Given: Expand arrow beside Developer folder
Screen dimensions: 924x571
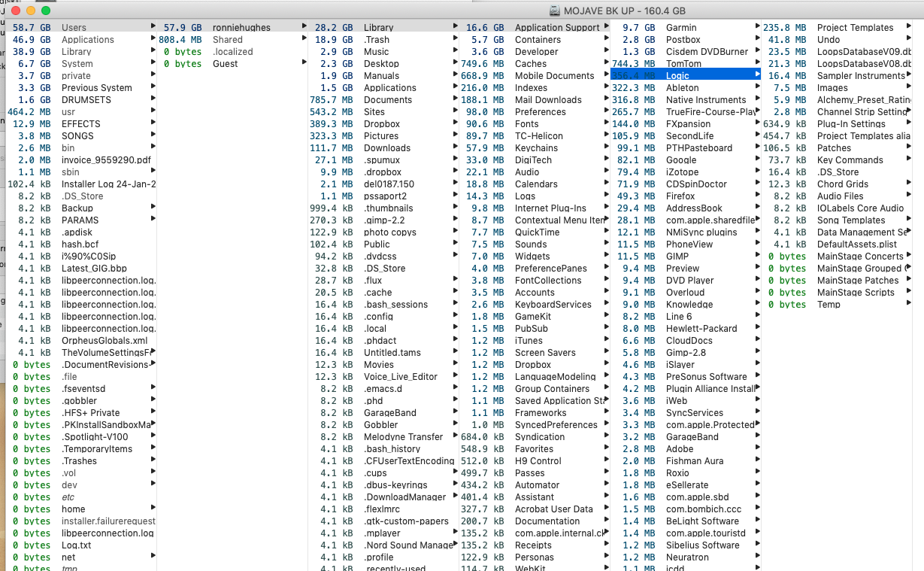Looking at the screenshot, I should click(x=606, y=52).
